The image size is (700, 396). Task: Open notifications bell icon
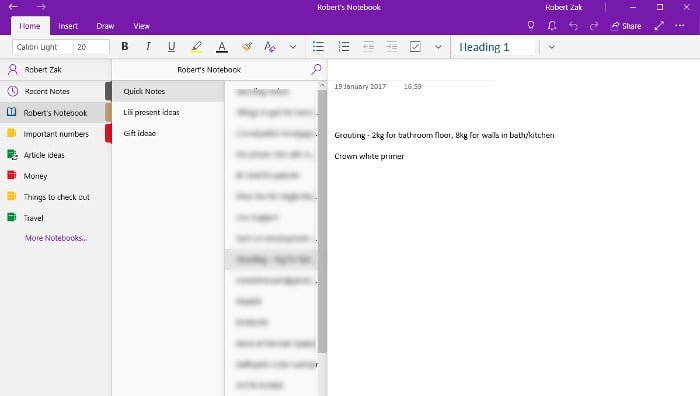(552, 25)
